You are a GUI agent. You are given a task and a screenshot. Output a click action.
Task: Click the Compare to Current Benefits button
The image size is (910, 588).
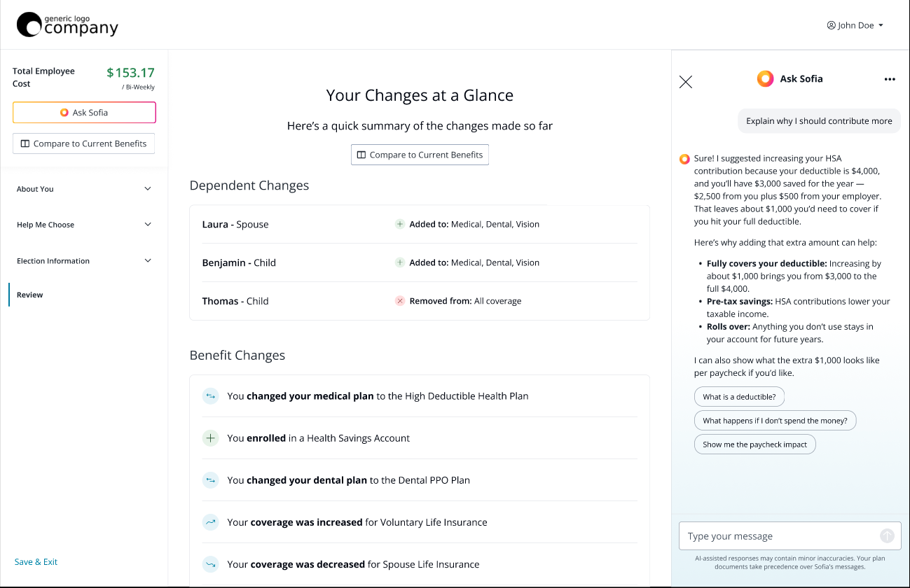420,154
